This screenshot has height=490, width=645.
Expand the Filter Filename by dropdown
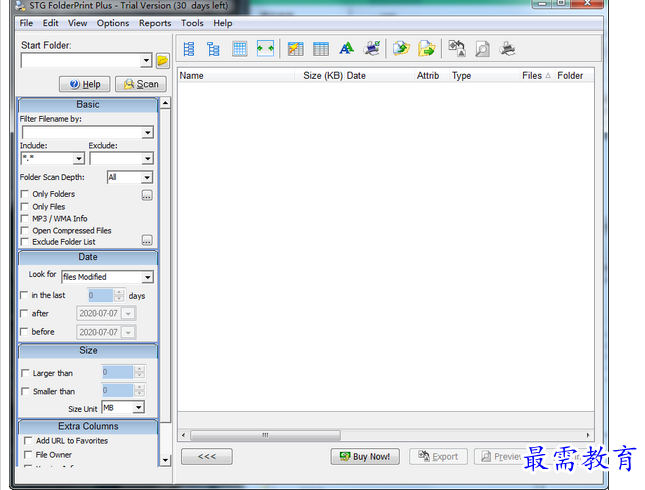(148, 133)
